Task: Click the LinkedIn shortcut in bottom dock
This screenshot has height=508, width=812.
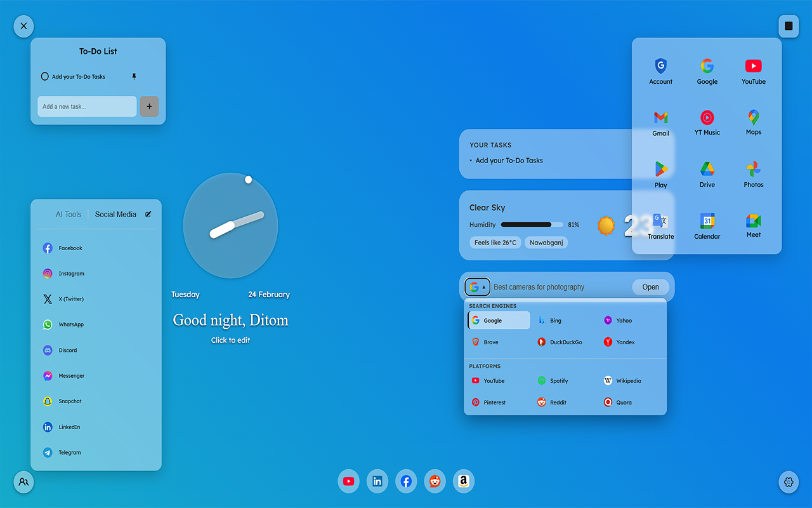Action: 377,481
